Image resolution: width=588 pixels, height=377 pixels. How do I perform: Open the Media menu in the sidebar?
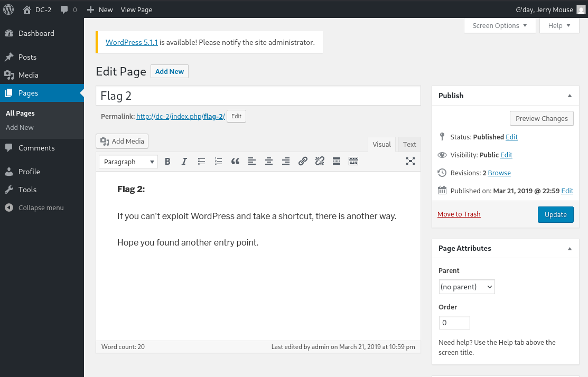pyautogui.click(x=29, y=75)
